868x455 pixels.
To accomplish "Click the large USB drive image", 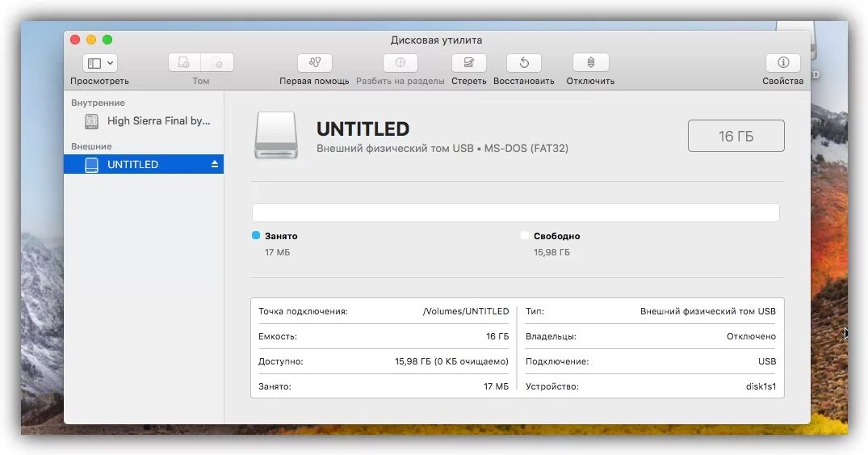I will (x=275, y=136).
